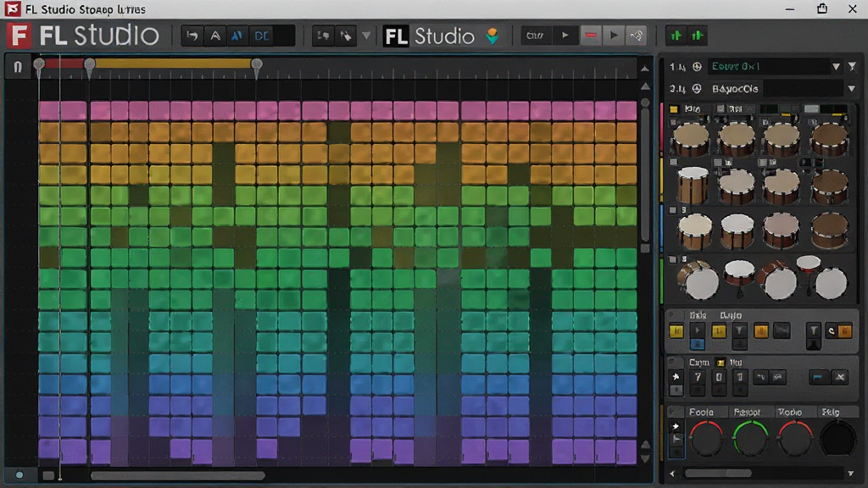Screen dimensions: 868x488
Task: Click the red bar stop button in transport
Action: [x=591, y=36]
